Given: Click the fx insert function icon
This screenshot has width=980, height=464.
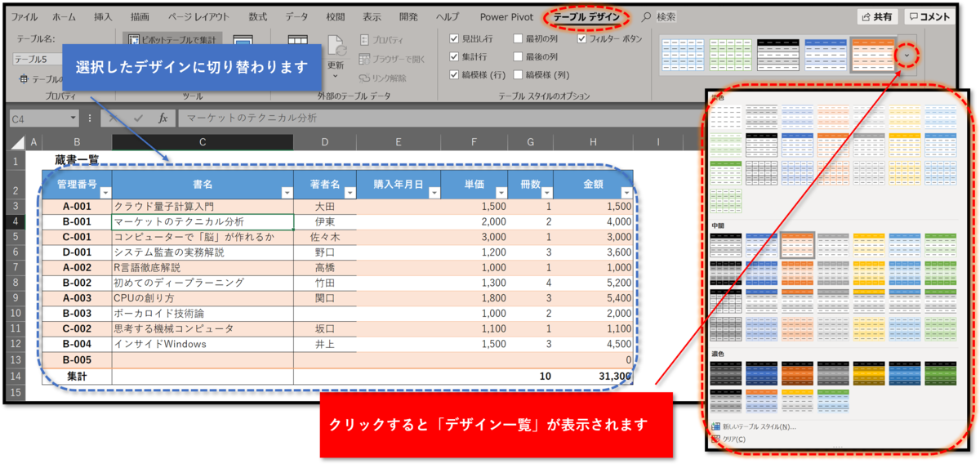Looking at the screenshot, I should tap(163, 118).
